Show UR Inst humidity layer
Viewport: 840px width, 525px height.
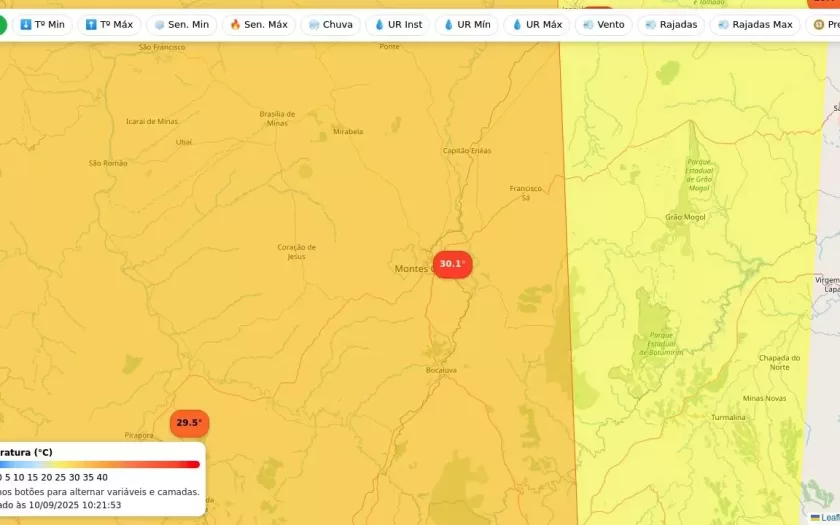point(397,24)
